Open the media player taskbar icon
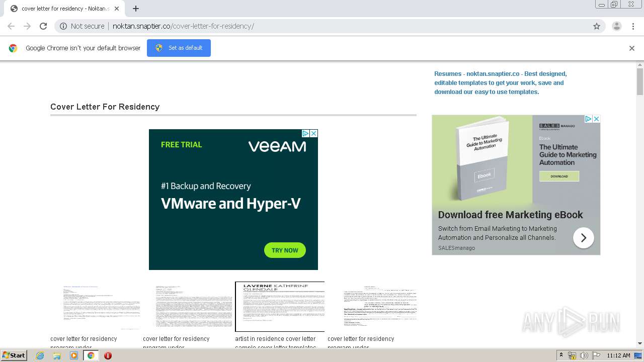Viewport: 644px width, 362px height. tap(74, 355)
